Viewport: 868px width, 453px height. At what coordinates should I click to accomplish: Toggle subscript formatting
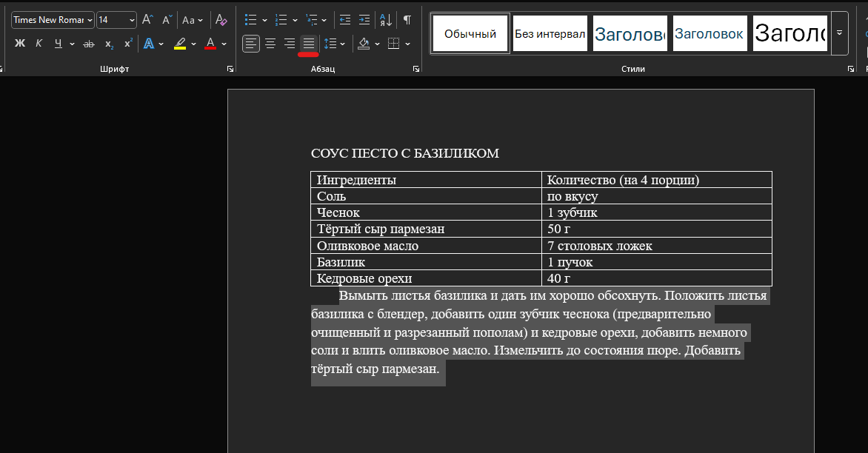[x=109, y=43]
